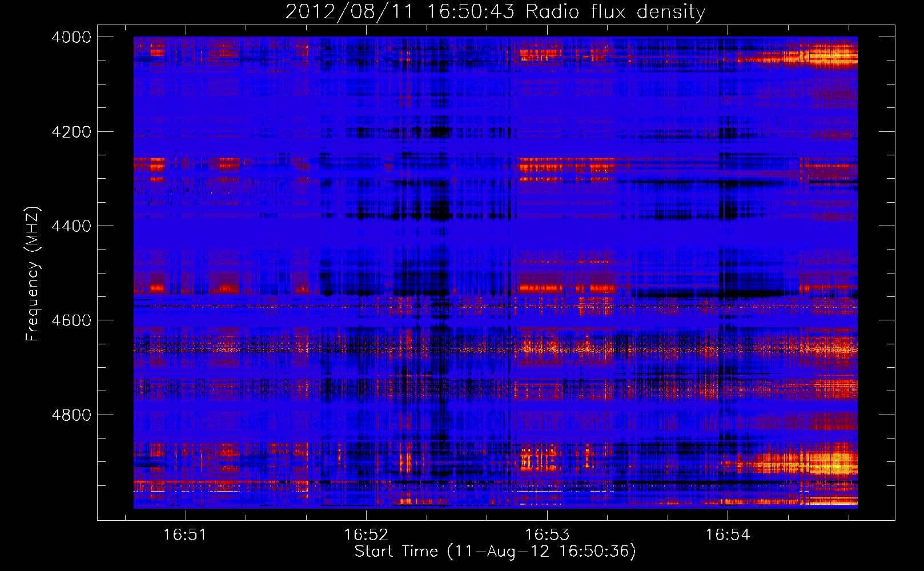
Task: Click the 4000 frequency axis label
Action: coord(71,37)
